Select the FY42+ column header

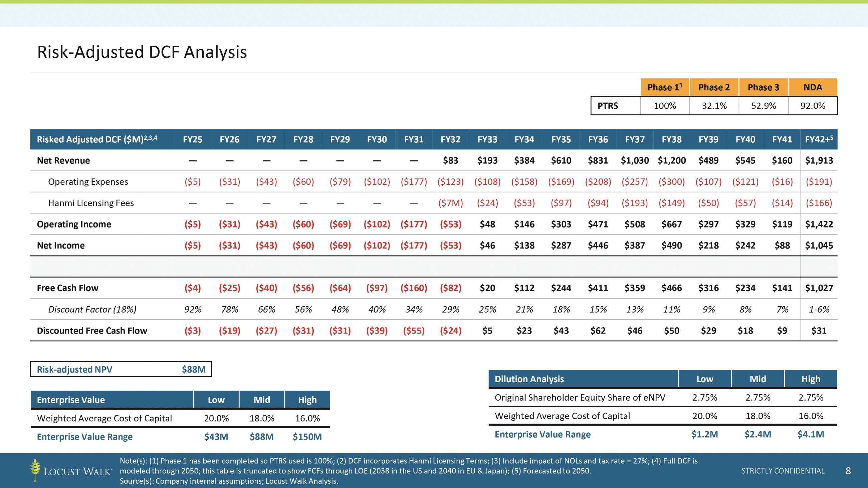click(819, 139)
